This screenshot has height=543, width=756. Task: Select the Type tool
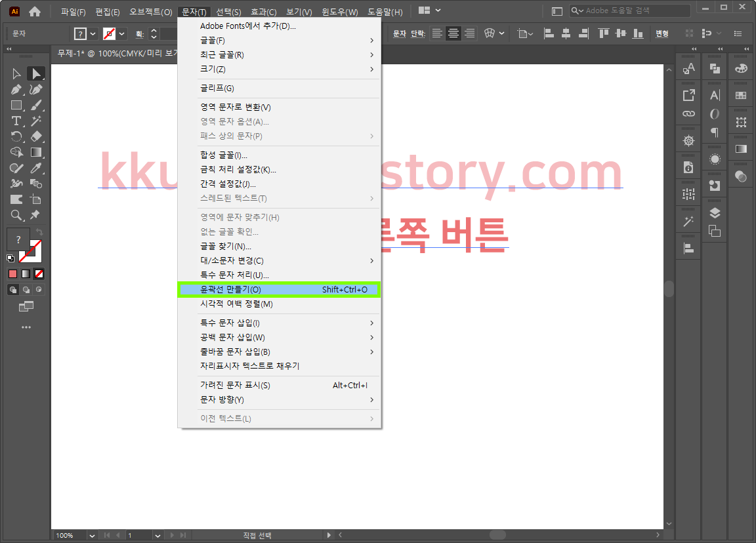16,121
